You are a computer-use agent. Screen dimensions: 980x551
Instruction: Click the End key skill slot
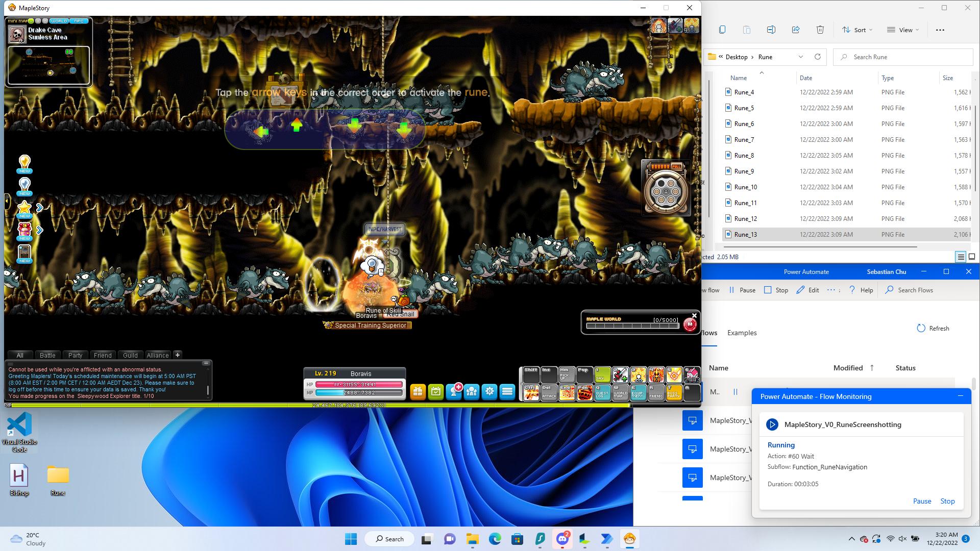tap(567, 392)
